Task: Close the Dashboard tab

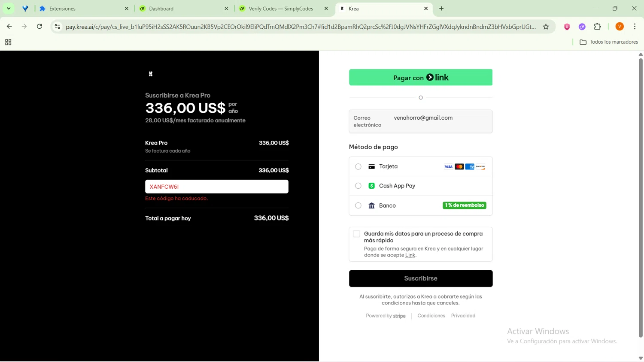Action: [226, 9]
